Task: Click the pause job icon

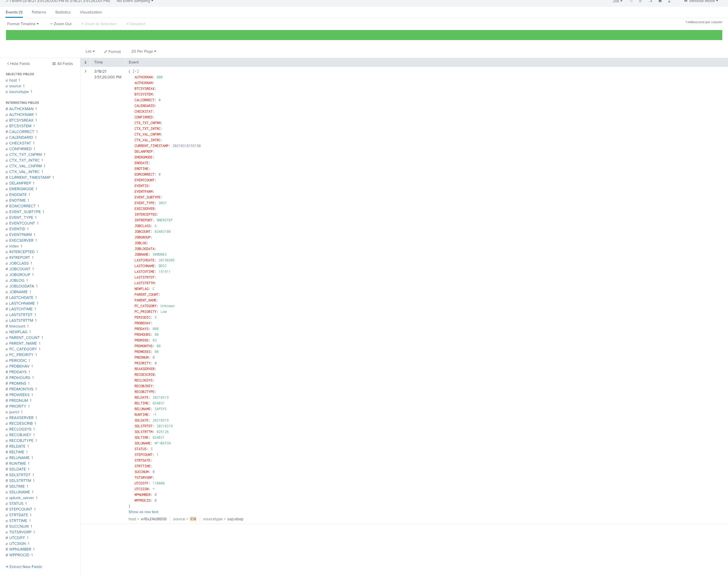Action: point(631,1)
